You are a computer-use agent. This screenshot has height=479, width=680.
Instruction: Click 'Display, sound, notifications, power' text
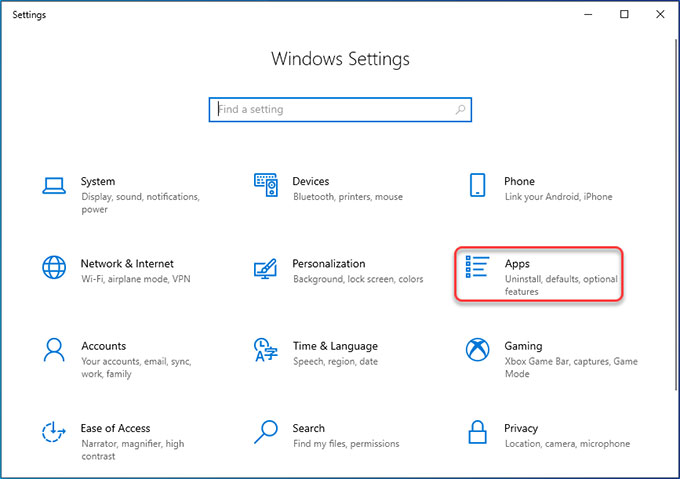tap(141, 203)
